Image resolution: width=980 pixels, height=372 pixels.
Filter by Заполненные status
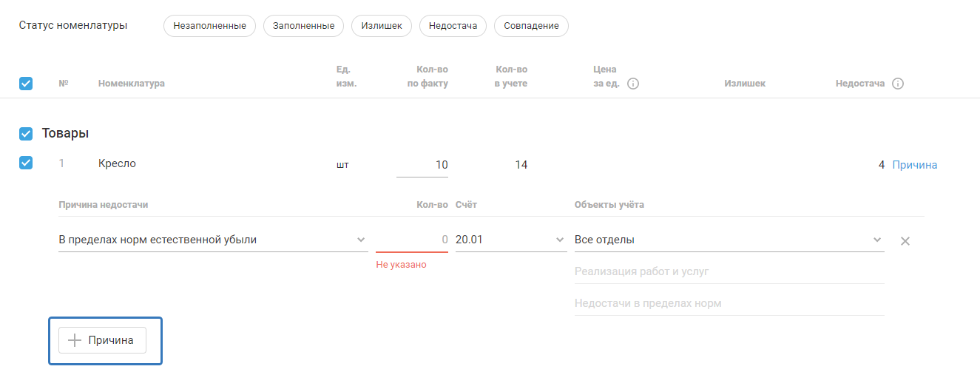tap(303, 26)
